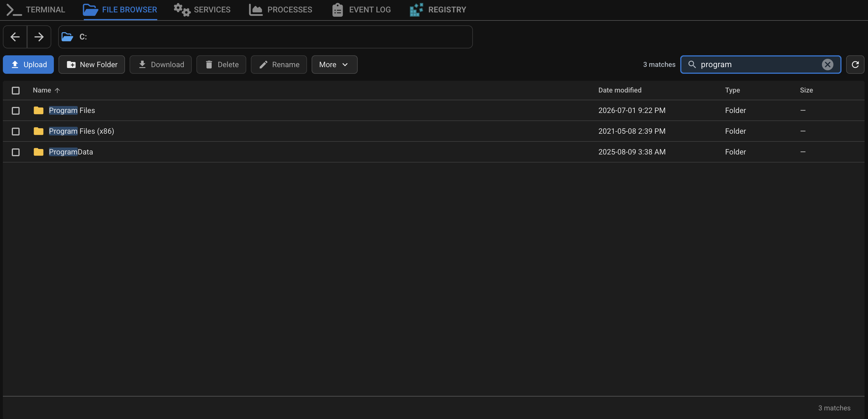Select the ProgramData row checkbox
The image size is (868, 419).
(16, 152)
